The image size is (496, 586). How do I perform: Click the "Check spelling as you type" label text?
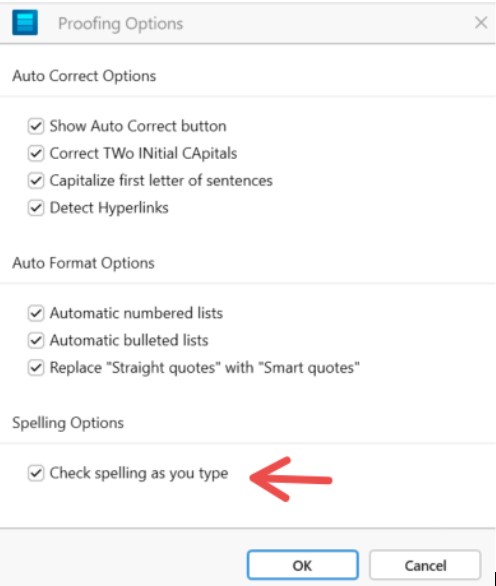tap(139, 473)
